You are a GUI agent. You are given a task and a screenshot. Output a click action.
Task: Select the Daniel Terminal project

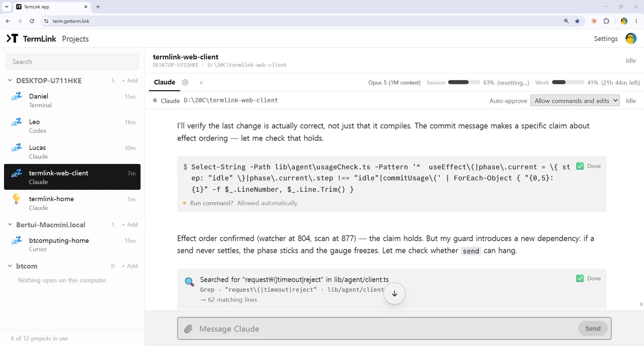pyautogui.click(x=72, y=100)
